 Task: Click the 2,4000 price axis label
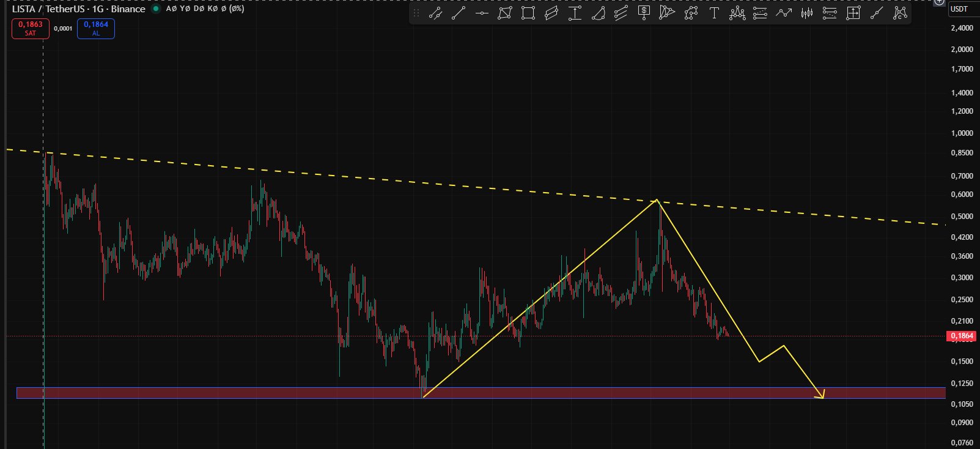[962, 28]
